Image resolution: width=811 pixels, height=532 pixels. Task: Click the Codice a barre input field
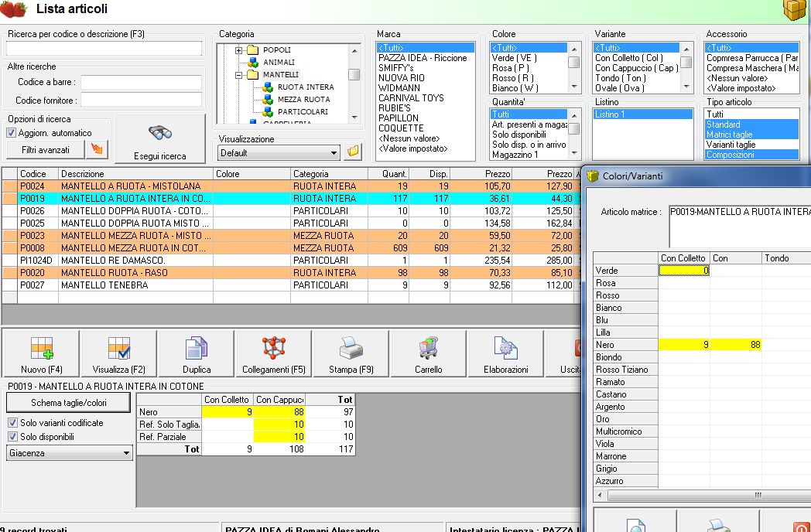(x=142, y=82)
